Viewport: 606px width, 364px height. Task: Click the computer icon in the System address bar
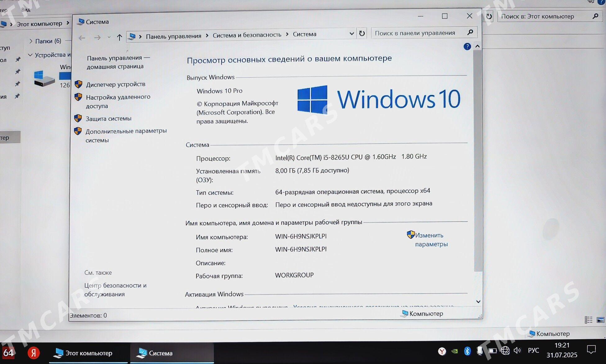click(x=132, y=37)
